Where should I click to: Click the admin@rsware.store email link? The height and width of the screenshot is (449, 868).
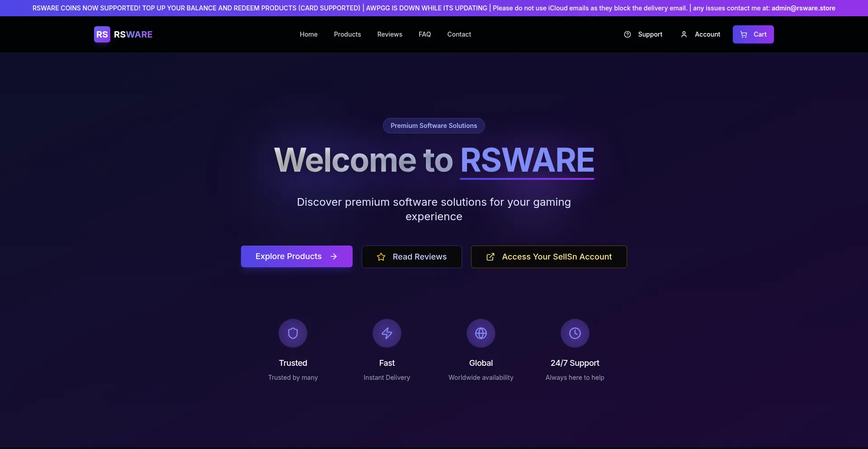[803, 8]
